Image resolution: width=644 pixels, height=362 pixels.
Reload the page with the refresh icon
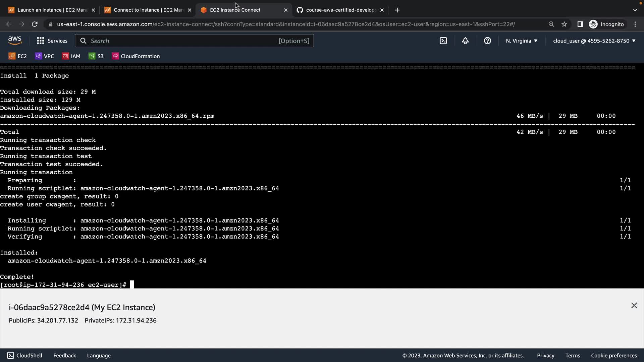click(x=35, y=24)
